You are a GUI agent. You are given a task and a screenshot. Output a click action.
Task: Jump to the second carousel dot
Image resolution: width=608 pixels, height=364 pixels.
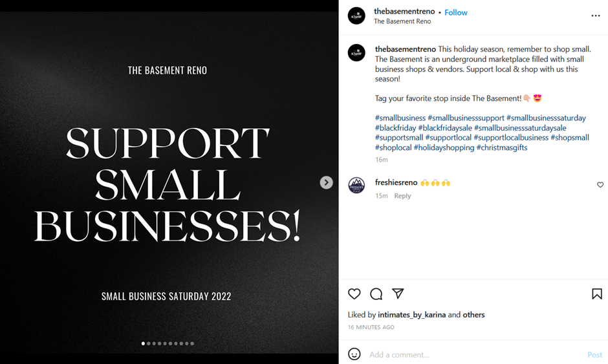pos(149,343)
